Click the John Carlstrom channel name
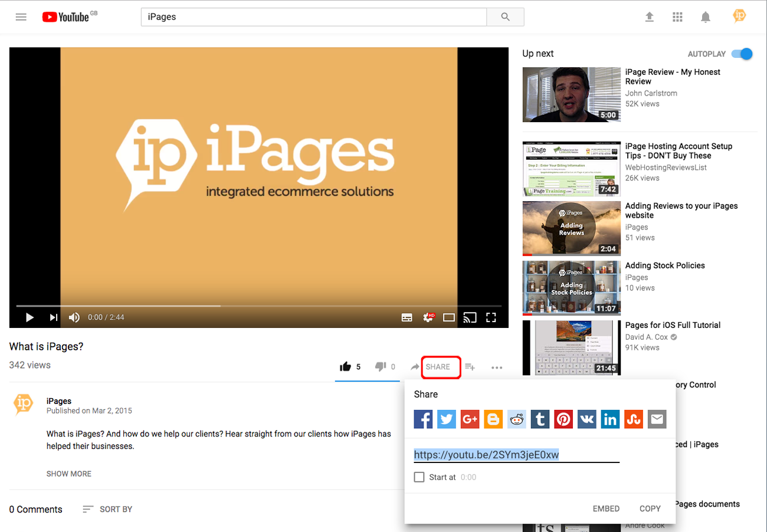This screenshot has height=532, width=767. point(651,93)
